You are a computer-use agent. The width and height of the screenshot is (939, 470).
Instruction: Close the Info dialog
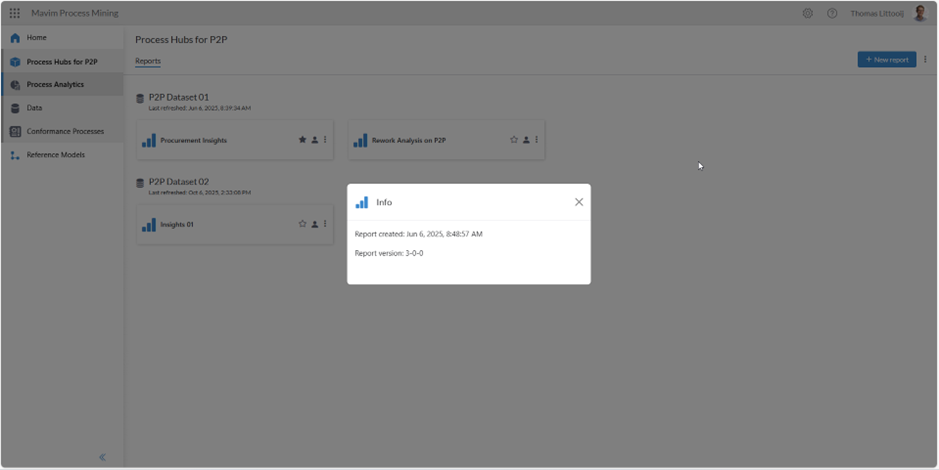[579, 202]
